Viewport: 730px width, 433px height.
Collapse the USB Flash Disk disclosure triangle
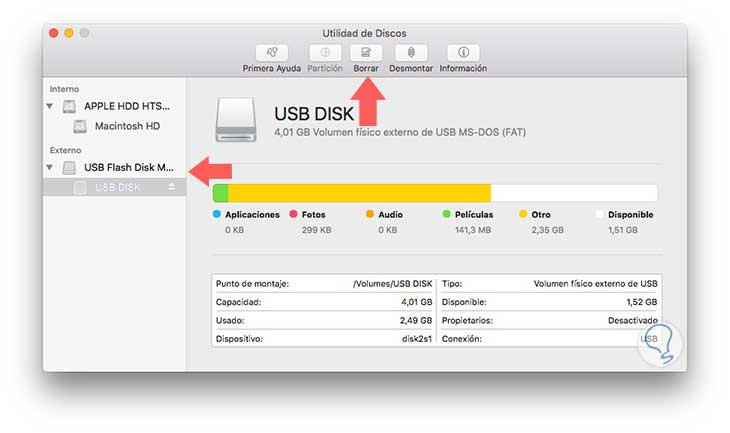(x=50, y=167)
